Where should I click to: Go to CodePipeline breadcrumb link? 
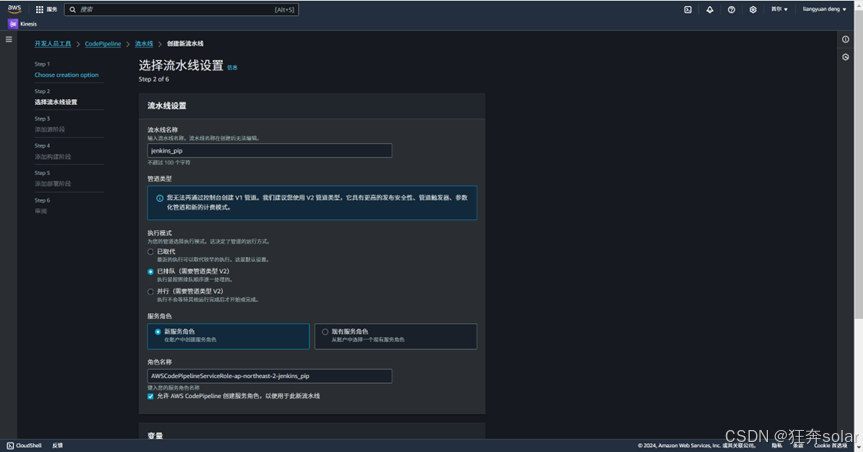(x=103, y=43)
